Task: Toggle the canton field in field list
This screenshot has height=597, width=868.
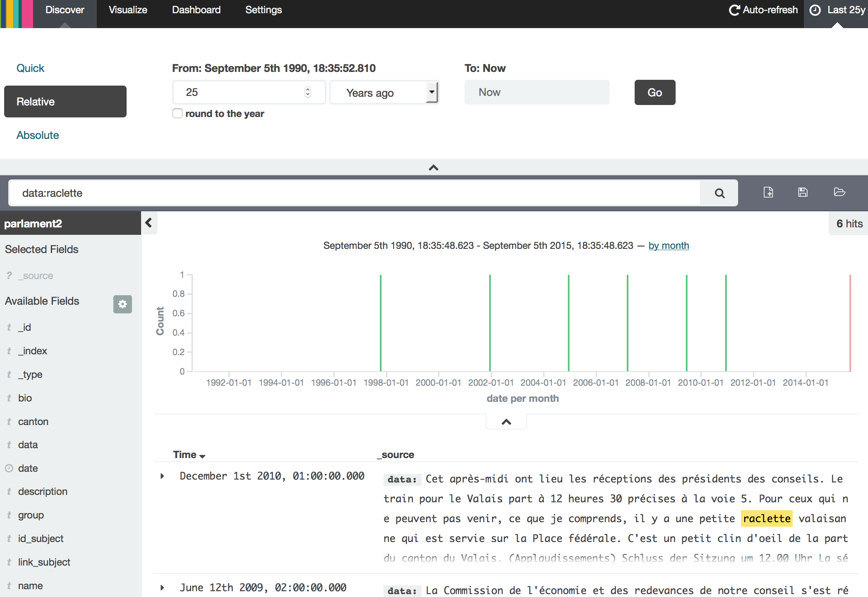Action: point(33,422)
